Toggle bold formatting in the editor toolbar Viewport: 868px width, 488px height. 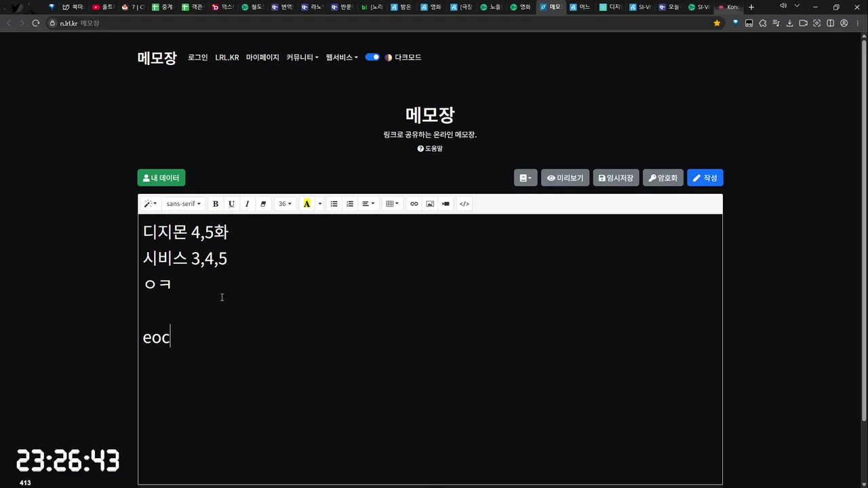point(216,204)
